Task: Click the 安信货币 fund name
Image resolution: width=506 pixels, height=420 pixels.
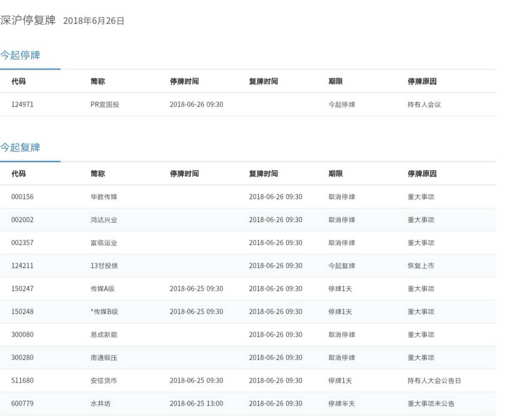Action: (104, 380)
